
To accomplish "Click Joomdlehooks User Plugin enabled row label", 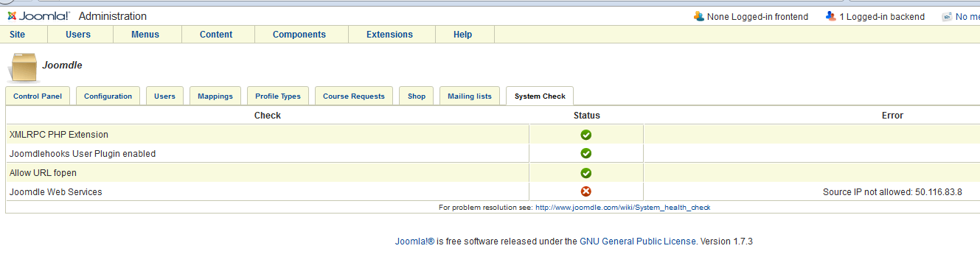I will pos(83,153).
